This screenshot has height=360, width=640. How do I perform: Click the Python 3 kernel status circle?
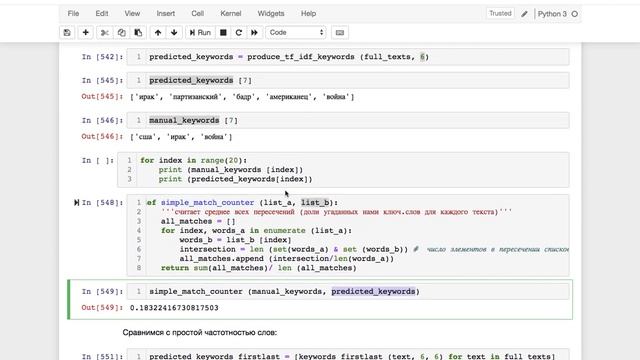(575, 14)
